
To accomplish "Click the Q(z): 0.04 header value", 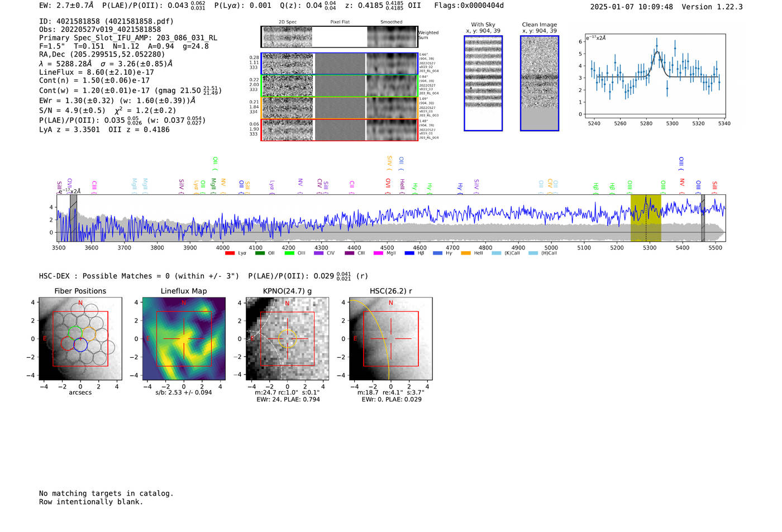I will click(x=308, y=6).
